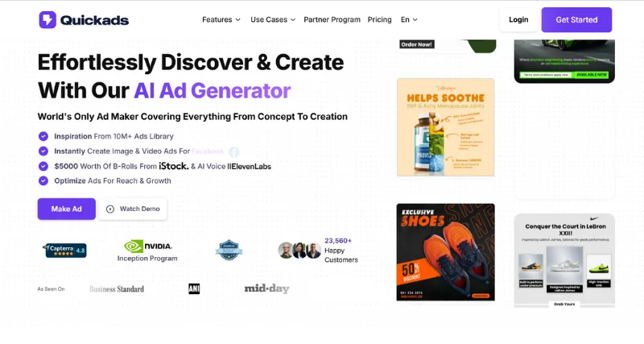
Task: Click the Get Started button
Action: click(576, 19)
